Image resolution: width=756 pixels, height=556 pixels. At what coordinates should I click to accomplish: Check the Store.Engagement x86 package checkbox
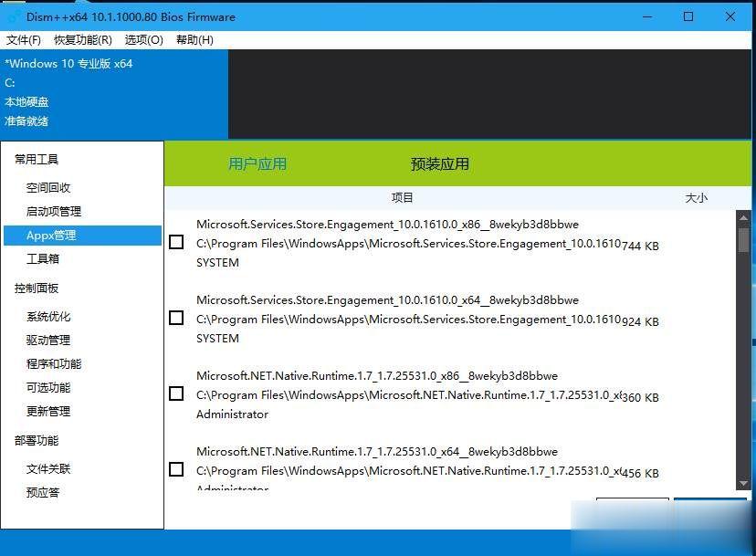[x=176, y=242]
